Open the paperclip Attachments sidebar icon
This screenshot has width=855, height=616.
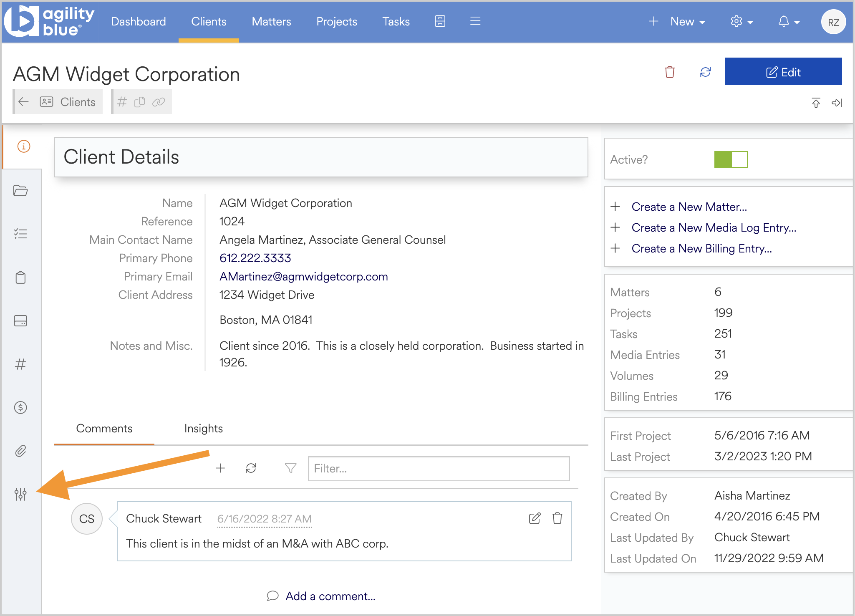click(20, 451)
